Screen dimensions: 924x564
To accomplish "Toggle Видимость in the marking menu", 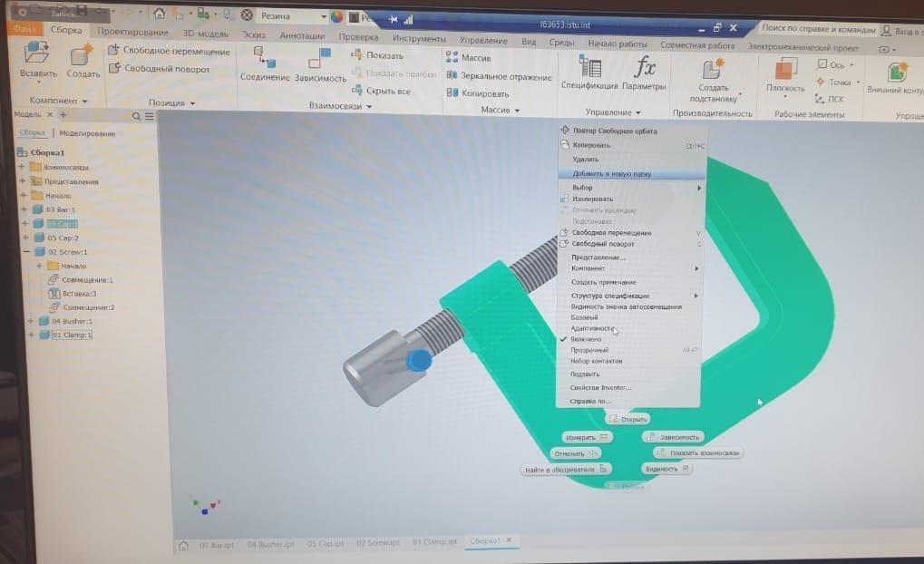I will (x=666, y=469).
